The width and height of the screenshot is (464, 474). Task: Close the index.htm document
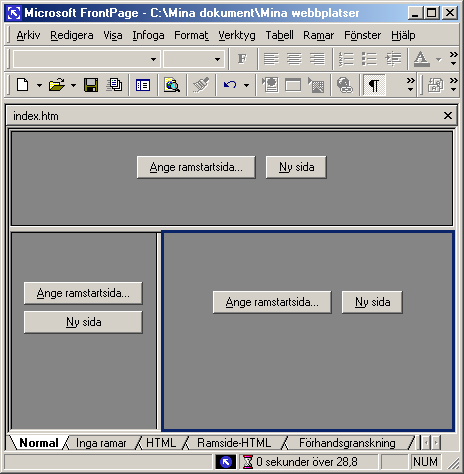point(448,116)
